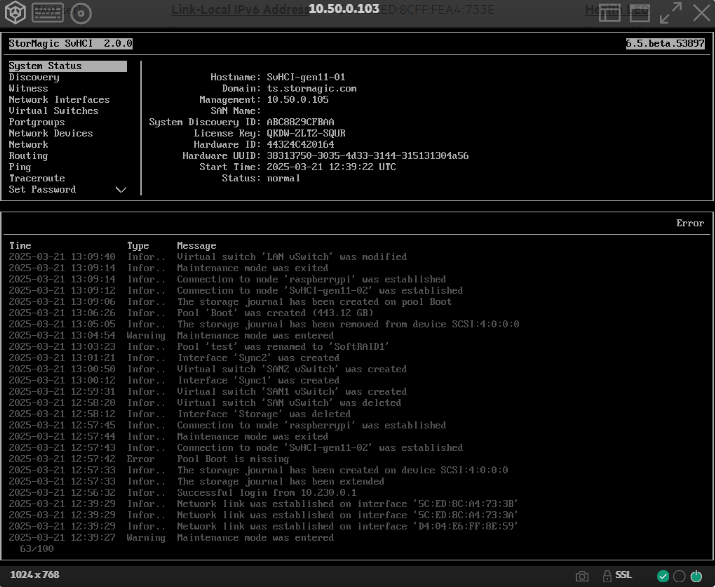
Task: Select Error row Pool Boot is missing
Action: click(x=149, y=459)
